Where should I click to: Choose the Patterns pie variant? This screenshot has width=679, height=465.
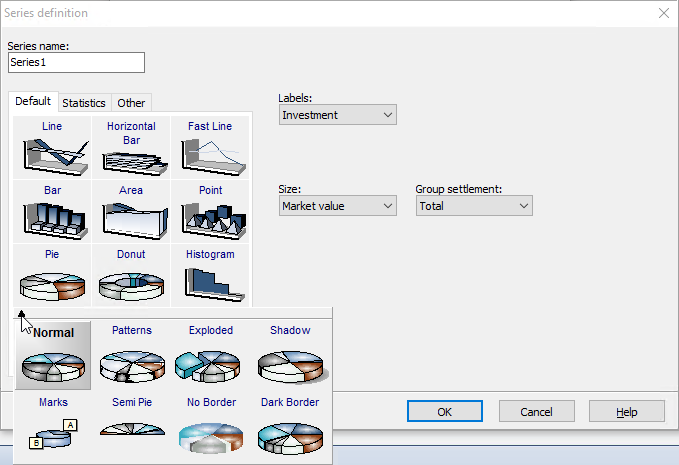[131, 356]
